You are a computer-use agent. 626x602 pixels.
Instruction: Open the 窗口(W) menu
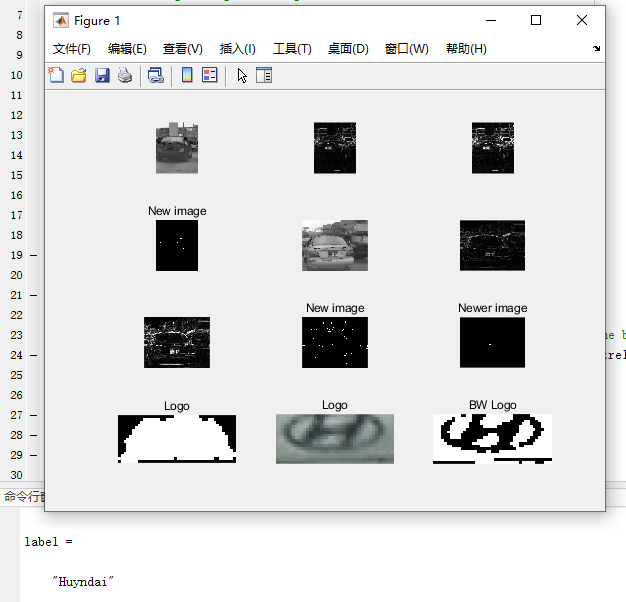406,49
